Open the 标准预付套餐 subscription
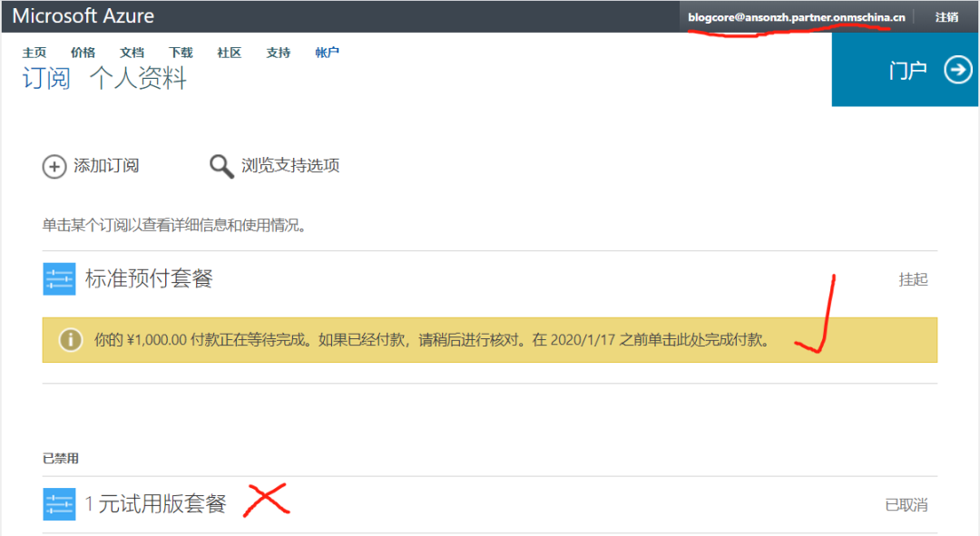The width and height of the screenshot is (980, 536). click(149, 278)
